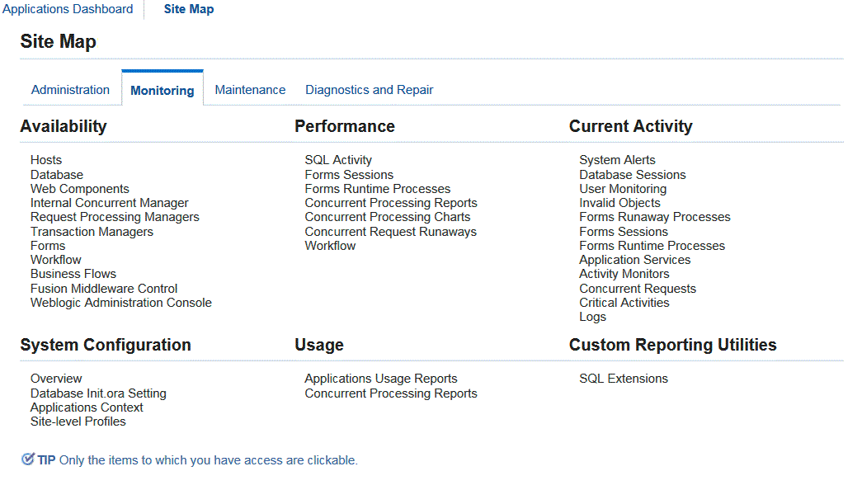Click the Internal Concurrent Manager link
Viewport: 862px width, 504px height.
[x=110, y=203]
